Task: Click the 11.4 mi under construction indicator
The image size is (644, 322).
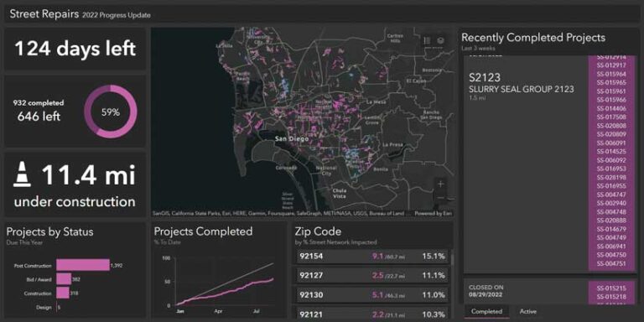Action: [x=75, y=185]
